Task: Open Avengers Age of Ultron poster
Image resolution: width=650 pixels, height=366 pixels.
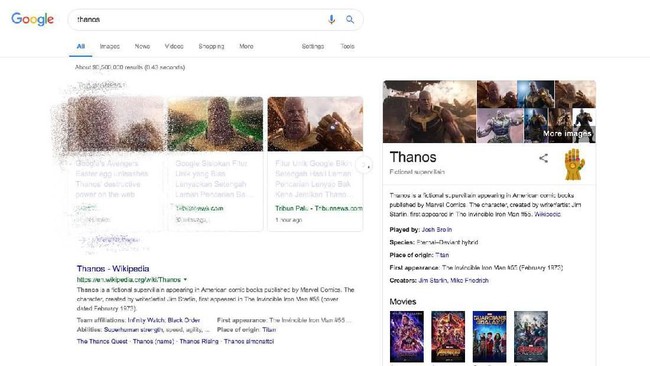Action: point(531,337)
